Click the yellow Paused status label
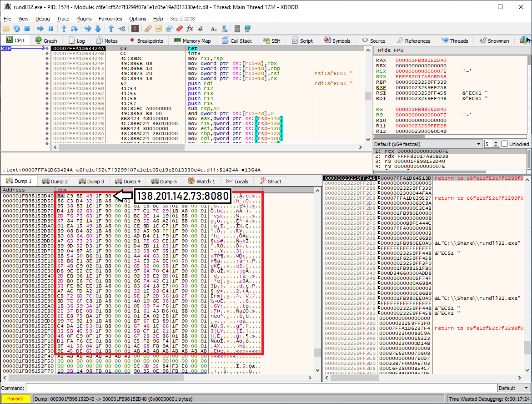 click(15, 399)
